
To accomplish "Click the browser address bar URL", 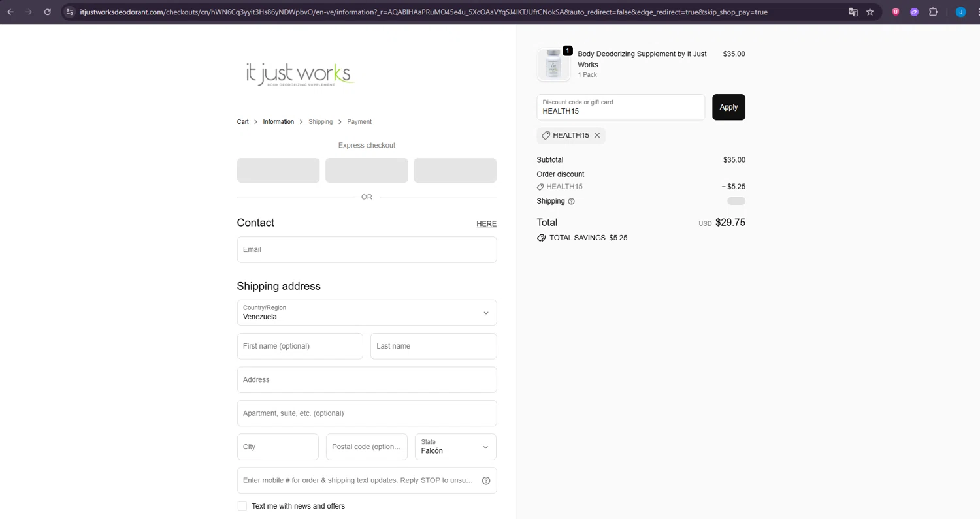I will [423, 12].
